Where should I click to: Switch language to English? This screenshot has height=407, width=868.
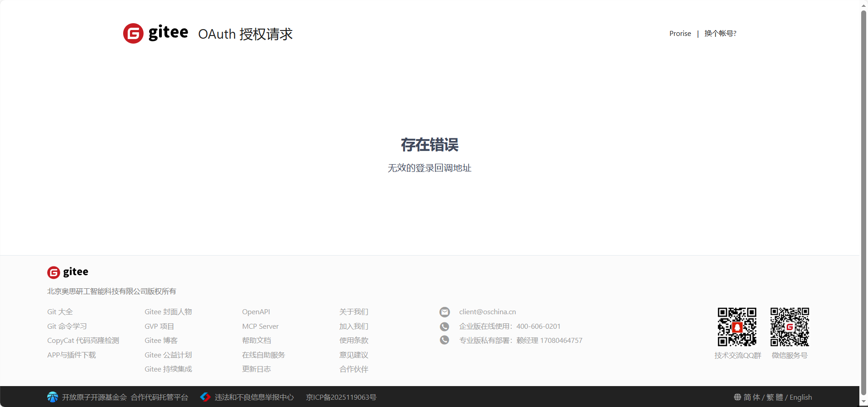801,397
